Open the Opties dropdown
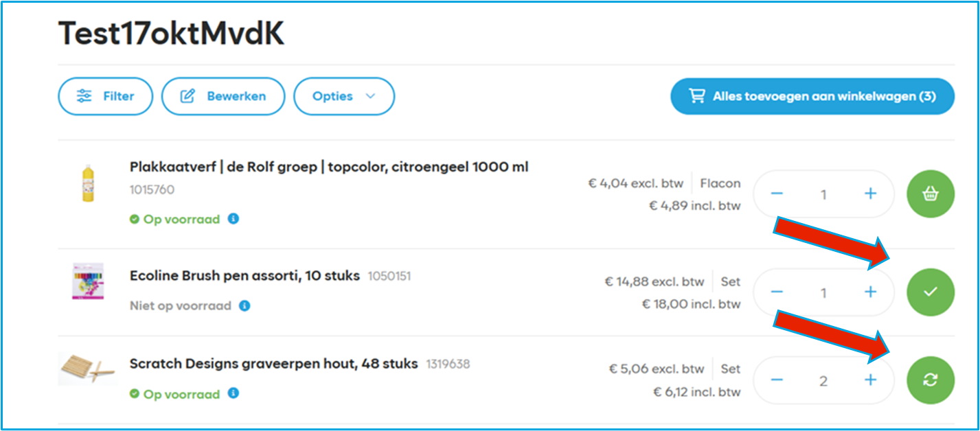 [x=344, y=96]
